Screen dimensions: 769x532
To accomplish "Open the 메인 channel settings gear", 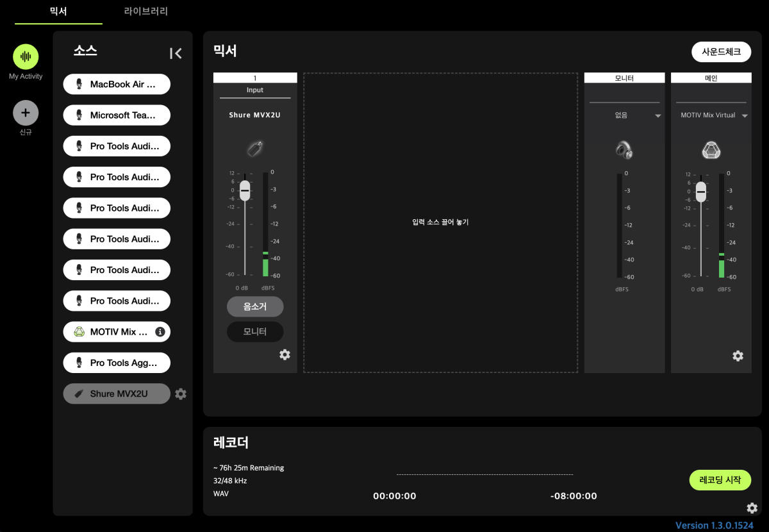I will (738, 356).
